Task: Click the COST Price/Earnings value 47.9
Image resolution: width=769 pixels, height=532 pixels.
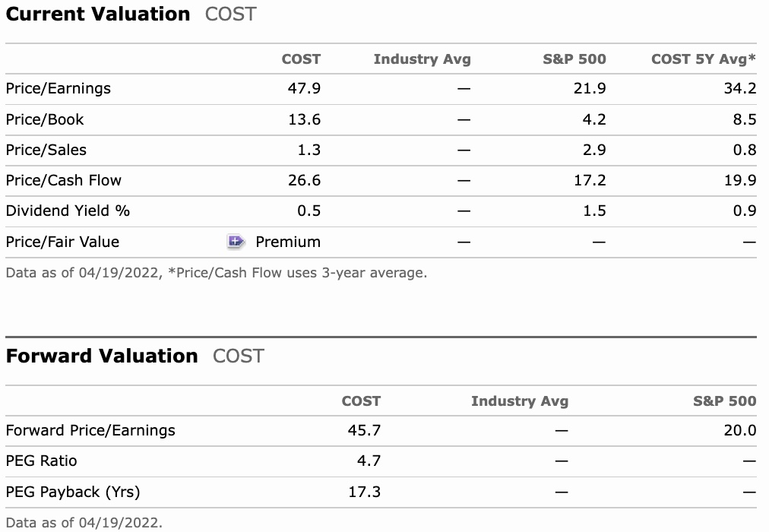Action: 304,89
